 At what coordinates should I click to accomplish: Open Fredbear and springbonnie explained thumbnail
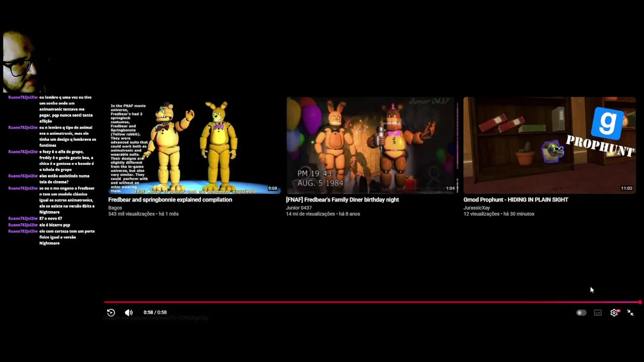point(194,145)
